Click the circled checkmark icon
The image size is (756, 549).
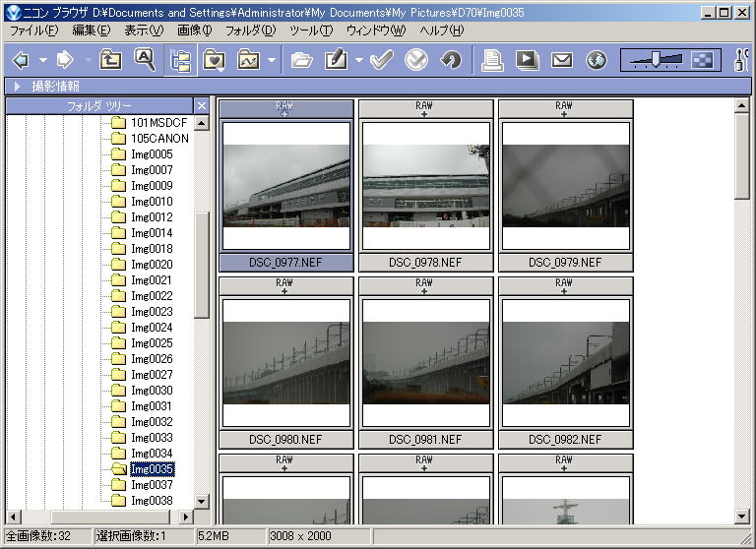point(416,60)
